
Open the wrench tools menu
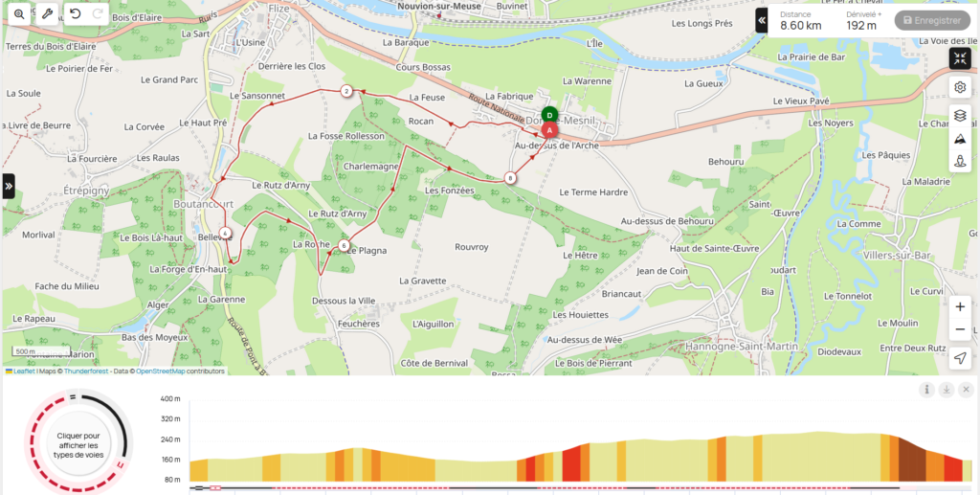point(48,13)
